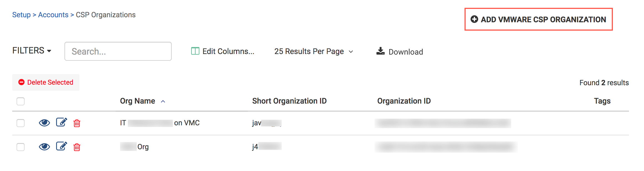Click the edit pencil icon for the VMC organization row

tap(61, 122)
